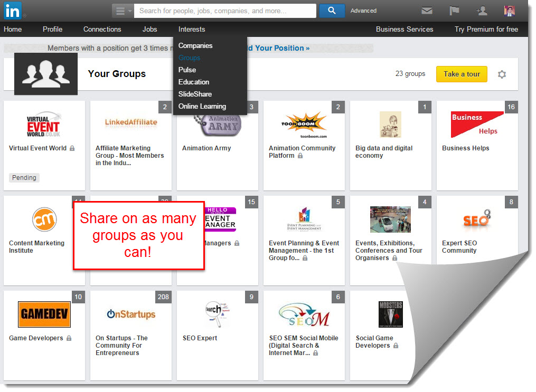Click the Take a tour button
Screen dimensions: 536x392
(x=462, y=74)
